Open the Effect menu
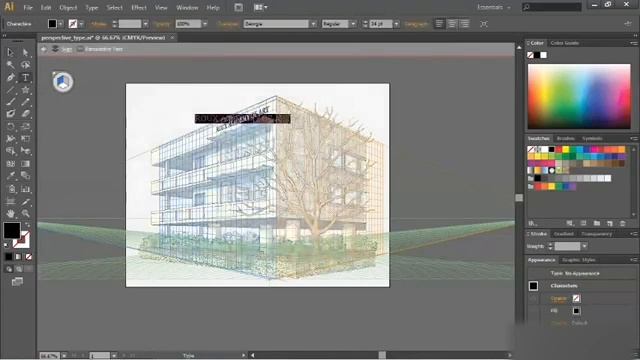This screenshot has width=640, height=360. point(139,7)
